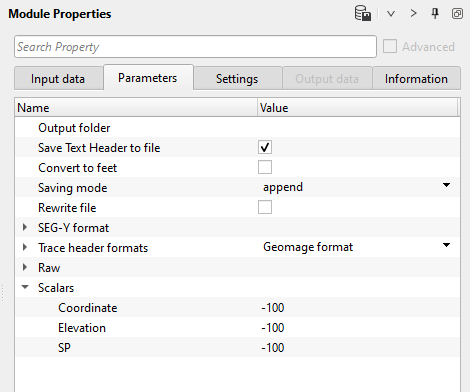Collapse the Scalars group
470x392 pixels.
pos(25,287)
